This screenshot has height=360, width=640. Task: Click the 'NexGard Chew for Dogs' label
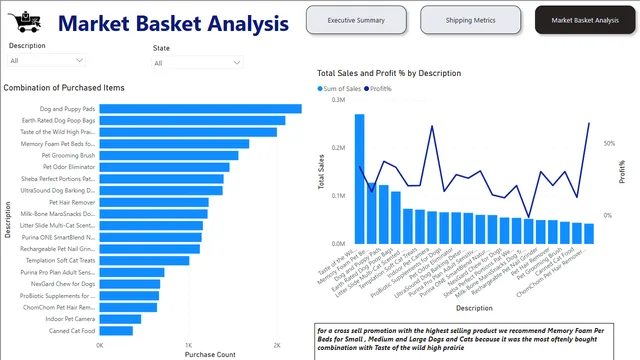63,284
